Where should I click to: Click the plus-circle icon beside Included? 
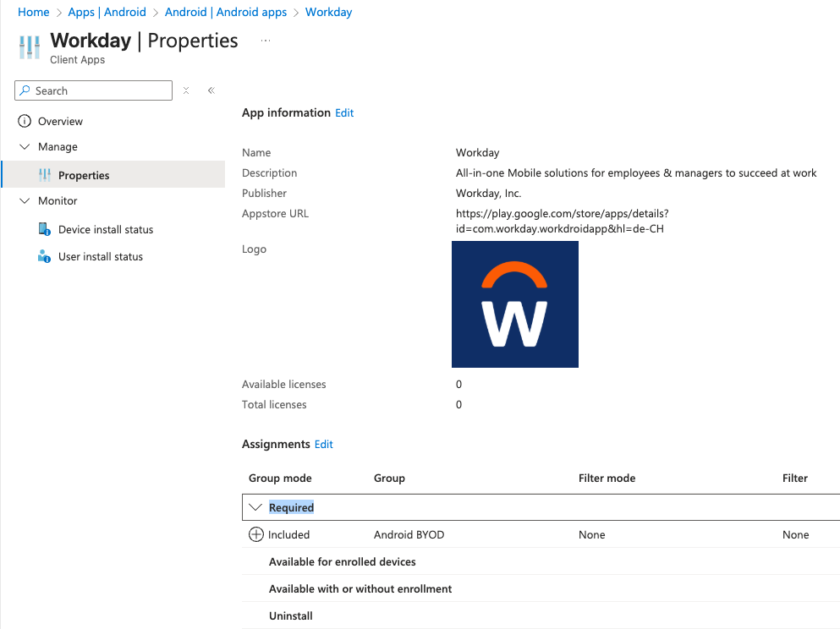click(255, 534)
